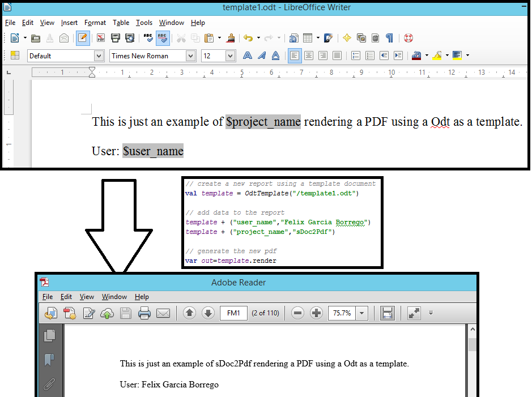Apply Font Color swatch button

pyautogui.click(x=416, y=56)
